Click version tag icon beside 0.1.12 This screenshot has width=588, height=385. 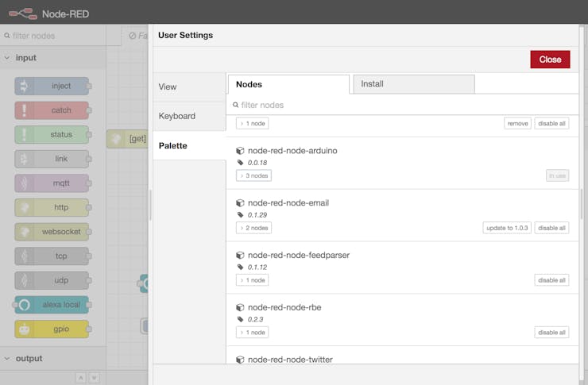[241, 267]
